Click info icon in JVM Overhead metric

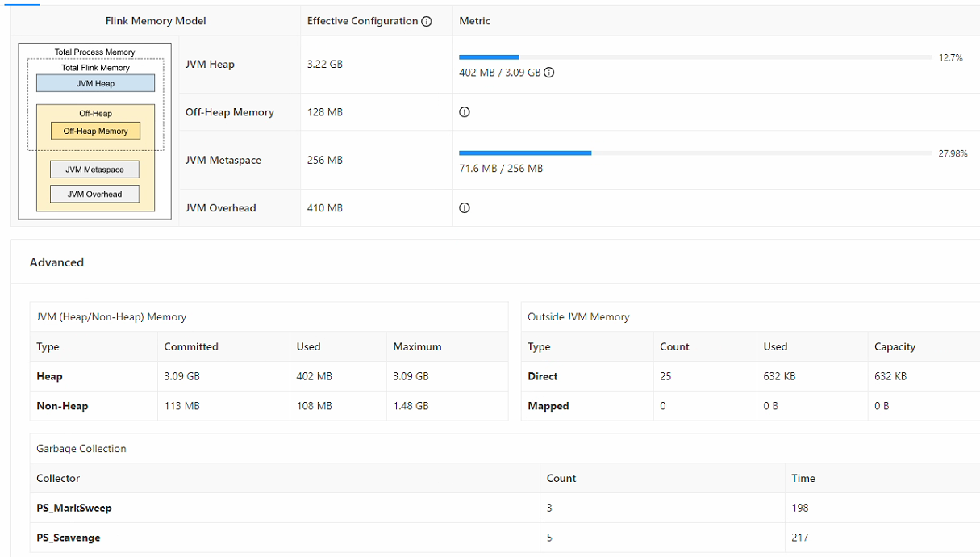[x=465, y=208]
